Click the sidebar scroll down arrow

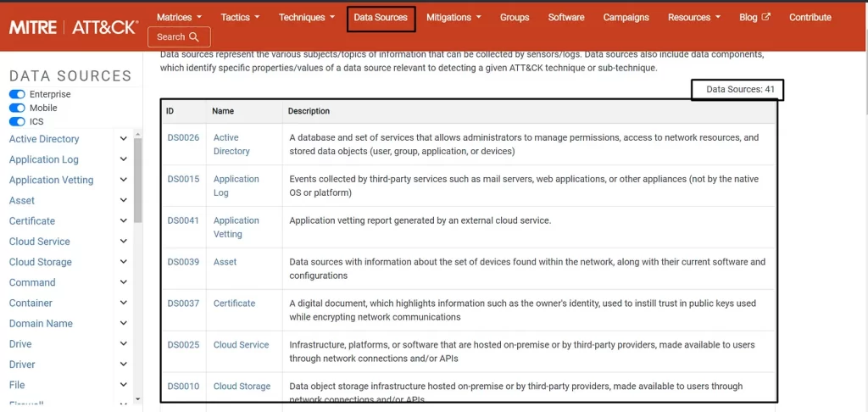pyautogui.click(x=138, y=398)
